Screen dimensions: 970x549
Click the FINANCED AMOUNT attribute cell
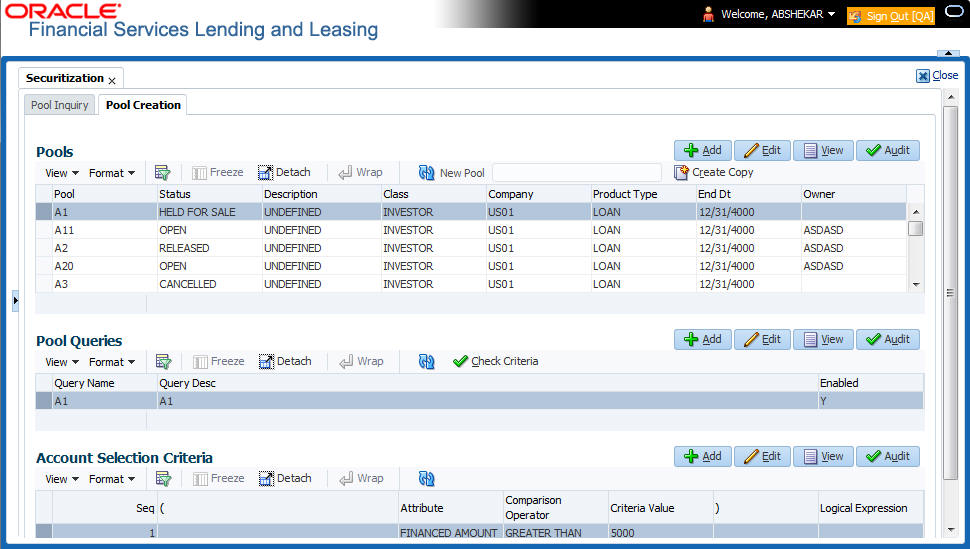[450, 533]
